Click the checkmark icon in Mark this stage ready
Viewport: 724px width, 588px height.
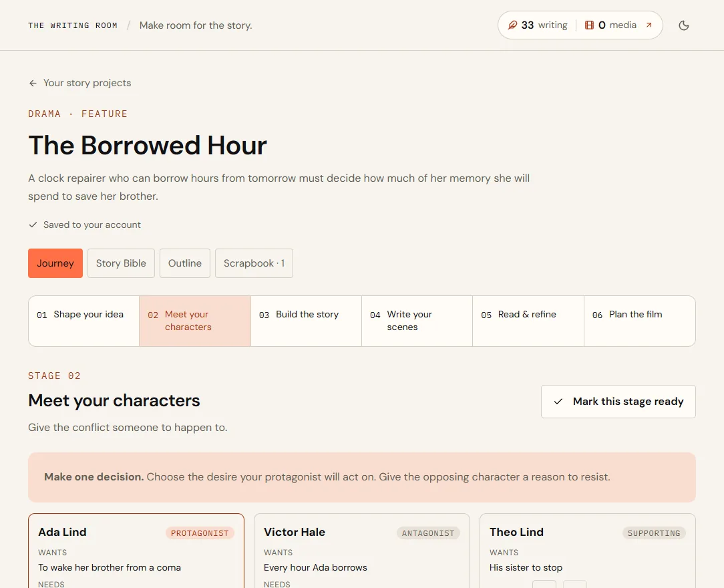pos(558,402)
